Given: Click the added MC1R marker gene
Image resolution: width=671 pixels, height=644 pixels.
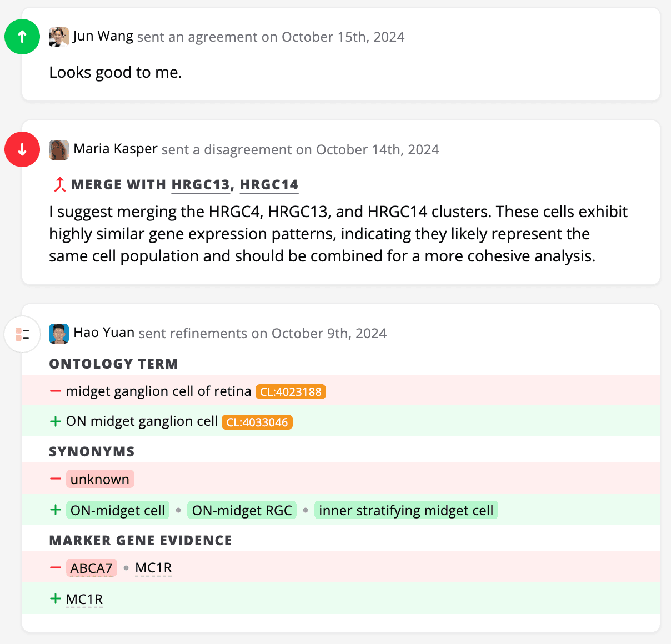Looking at the screenshot, I should (84, 600).
